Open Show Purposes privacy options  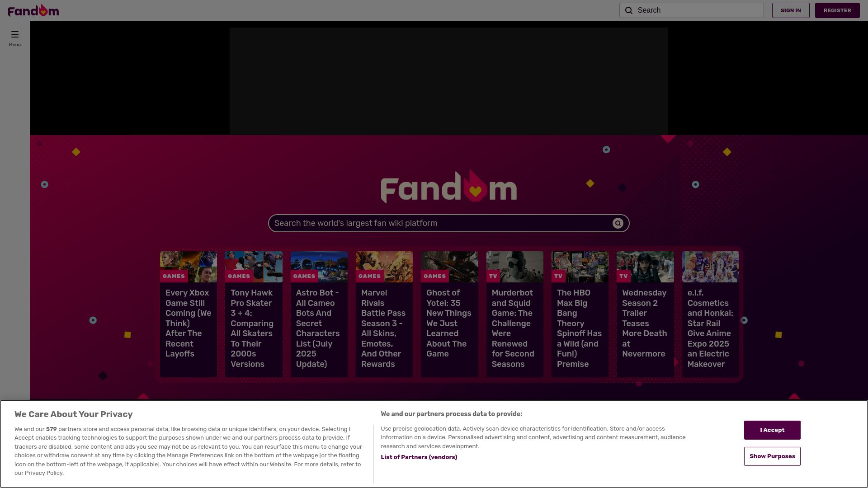[772, 456]
